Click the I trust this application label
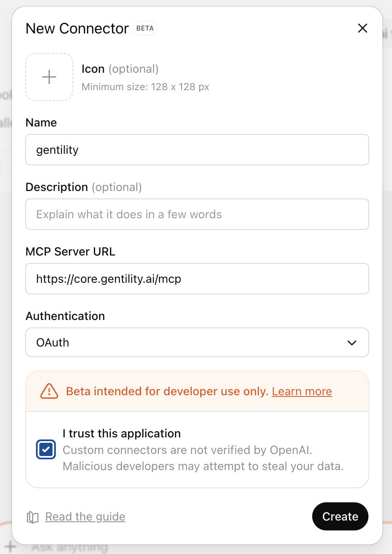The height and width of the screenshot is (554, 392). 122,433
